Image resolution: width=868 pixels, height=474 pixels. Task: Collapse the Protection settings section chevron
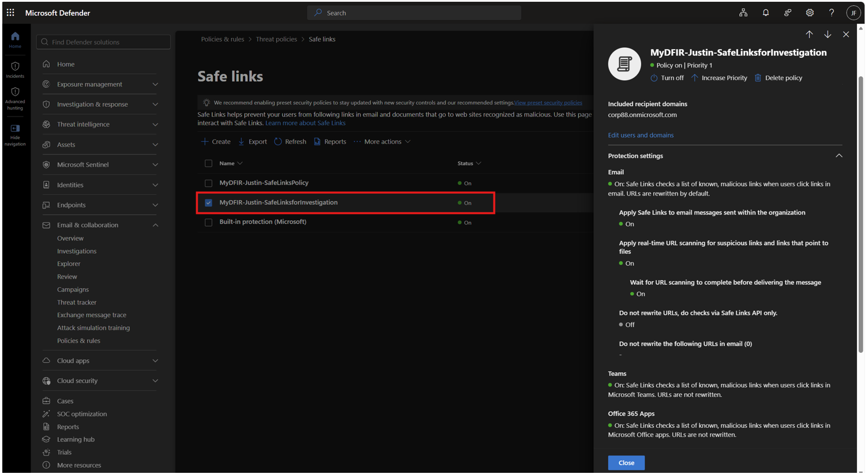[x=839, y=156]
